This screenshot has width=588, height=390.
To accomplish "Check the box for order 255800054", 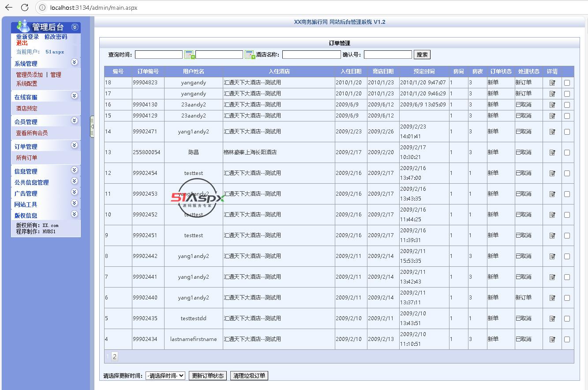I will [x=567, y=152].
